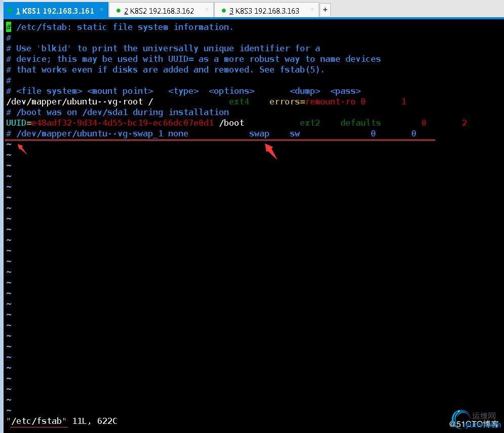
Task: Open a new session tab with plus button
Action: [x=325, y=10]
